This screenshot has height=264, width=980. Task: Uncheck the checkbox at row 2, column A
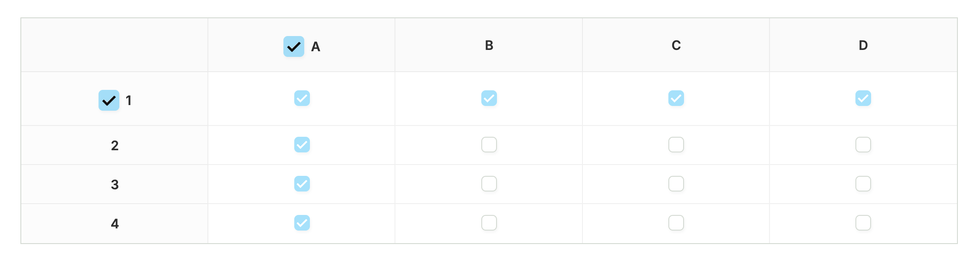[302, 145]
